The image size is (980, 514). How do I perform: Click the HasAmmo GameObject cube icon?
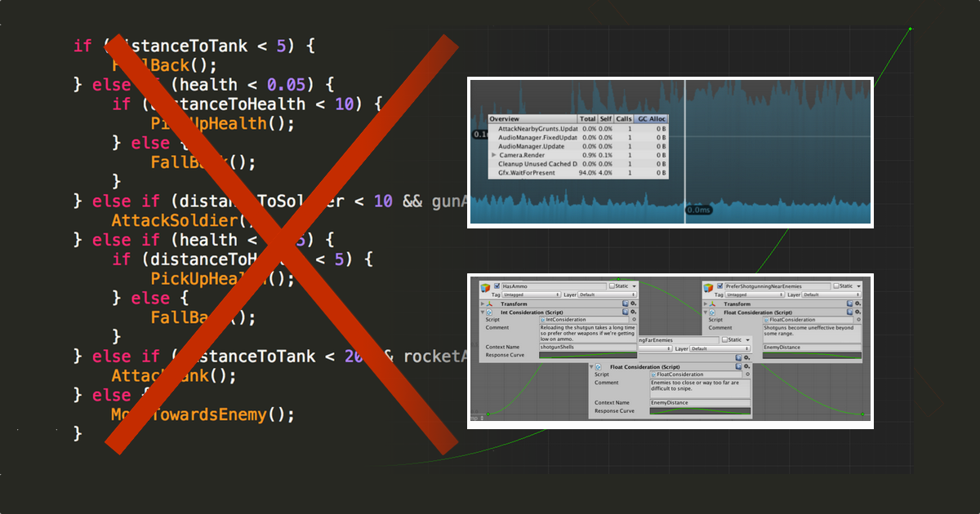click(485, 288)
